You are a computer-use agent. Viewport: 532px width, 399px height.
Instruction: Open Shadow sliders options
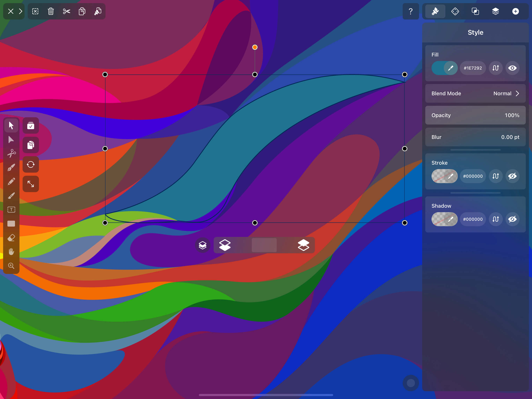coord(495,219)
